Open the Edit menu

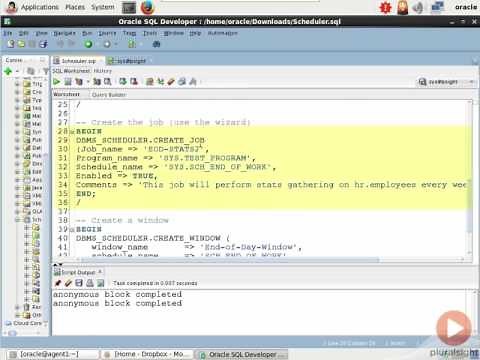click(x=23, y=33)
